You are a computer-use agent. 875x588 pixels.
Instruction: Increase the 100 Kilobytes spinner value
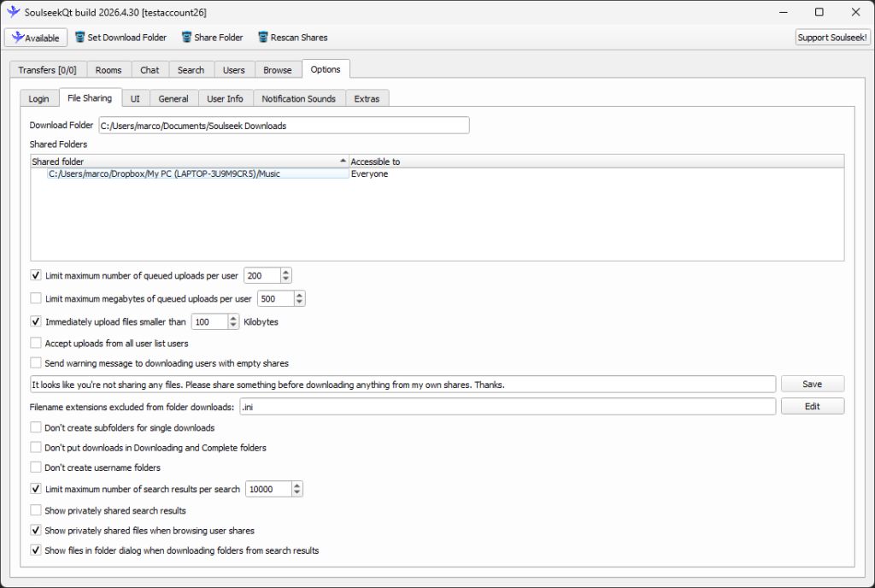[x=233, y=318]
